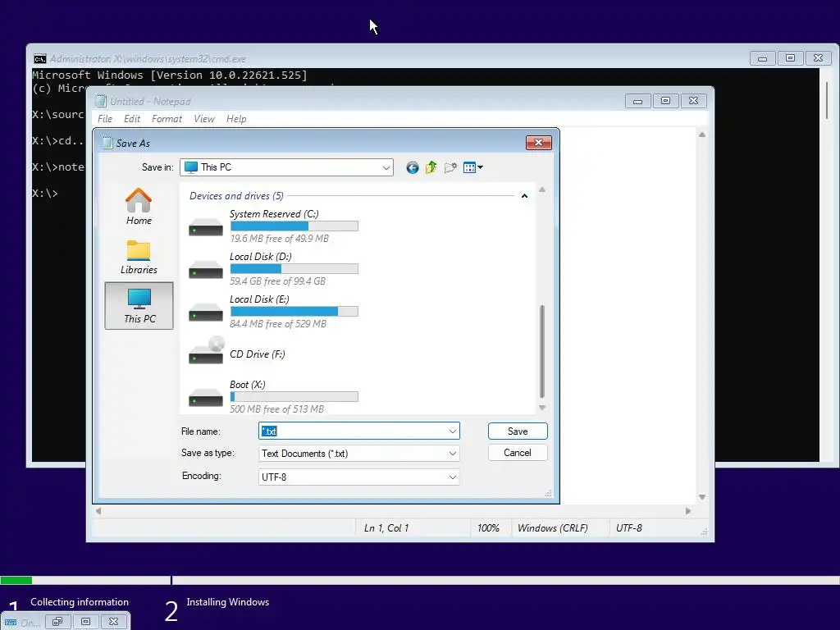This screenshot has height=630, width=840.
Task: Select Home in the places sidebar
Action: click(x=139, y=206)
